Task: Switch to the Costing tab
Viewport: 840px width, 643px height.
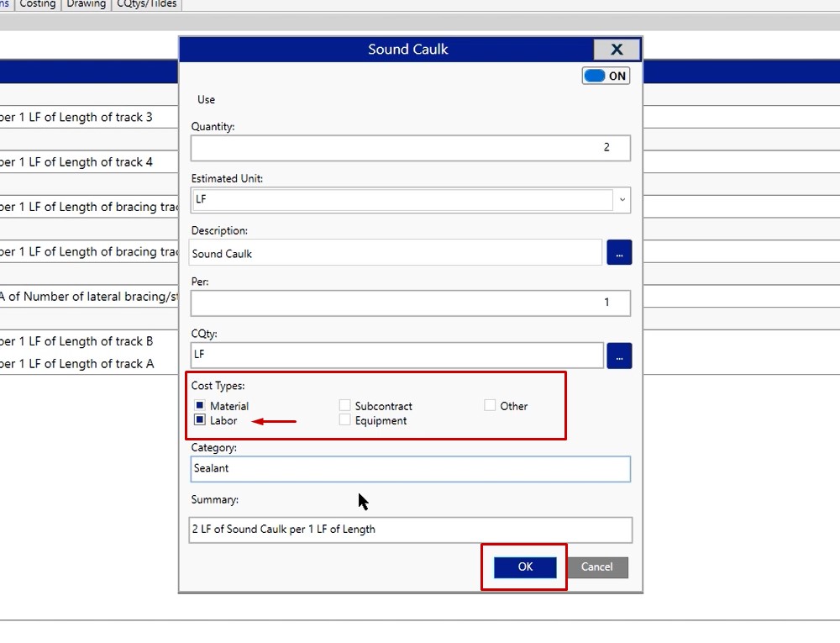Action: pyautogui.click(x=38, y=4)
